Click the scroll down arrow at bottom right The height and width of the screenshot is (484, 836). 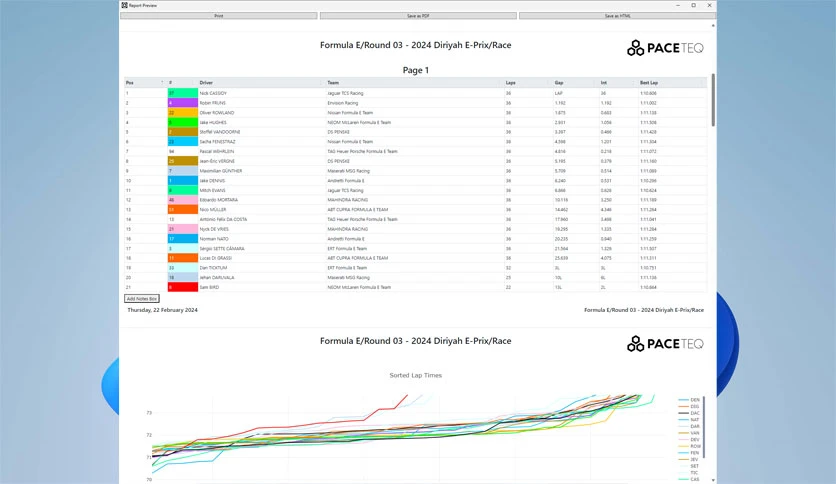(x=713, y=480)
